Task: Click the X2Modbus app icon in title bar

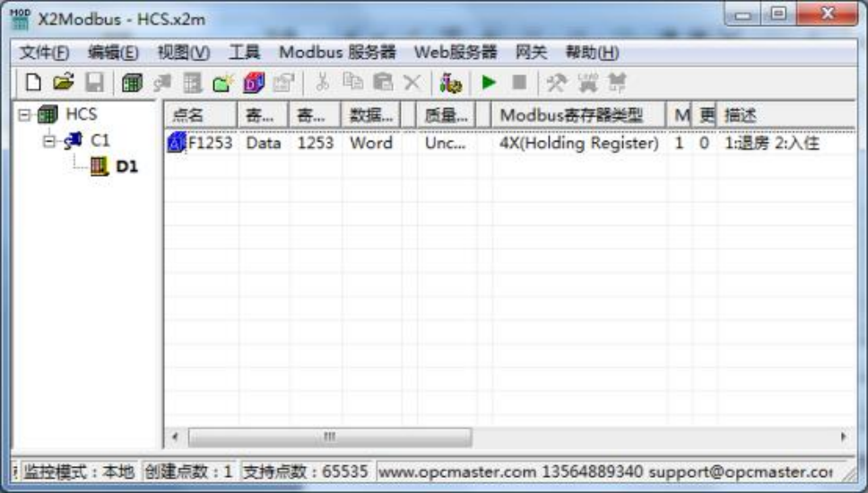Action: point(20,19)
